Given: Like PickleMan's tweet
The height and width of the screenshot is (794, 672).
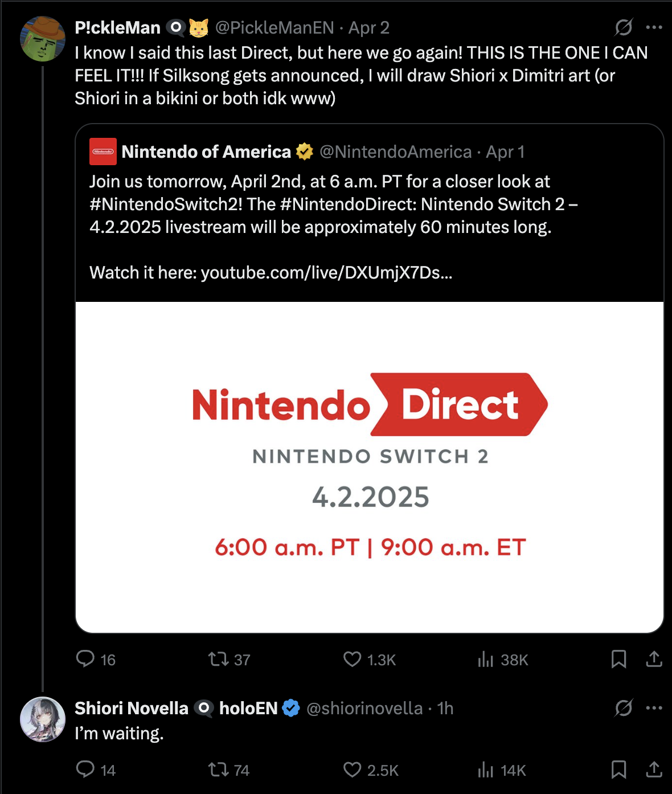Looking at the screenshot, I should pos(353,659).
